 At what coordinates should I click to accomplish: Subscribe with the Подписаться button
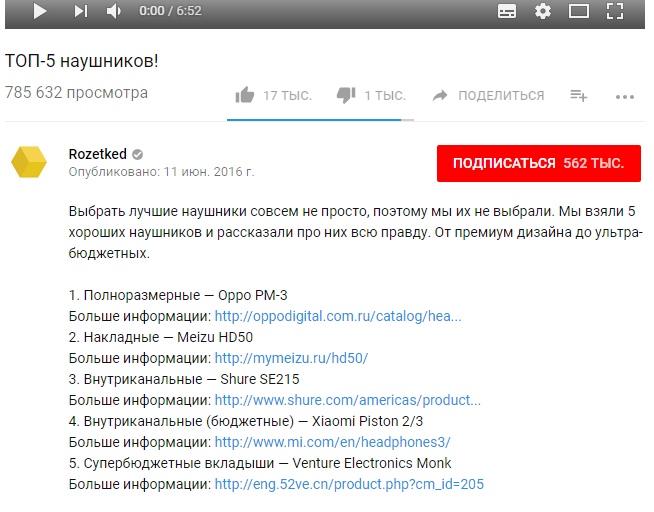(538, 163)
